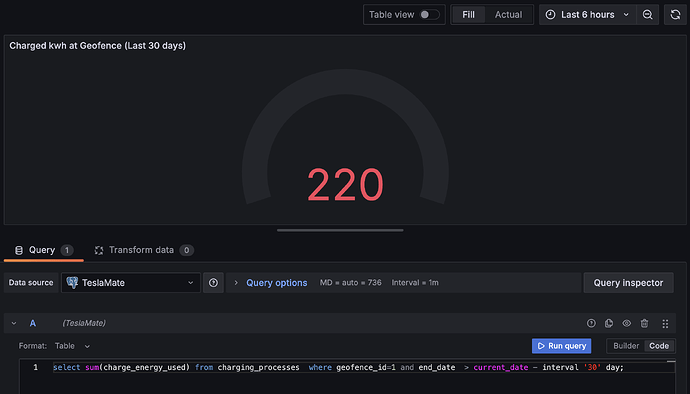Duplicate query A

click(609, 323)
